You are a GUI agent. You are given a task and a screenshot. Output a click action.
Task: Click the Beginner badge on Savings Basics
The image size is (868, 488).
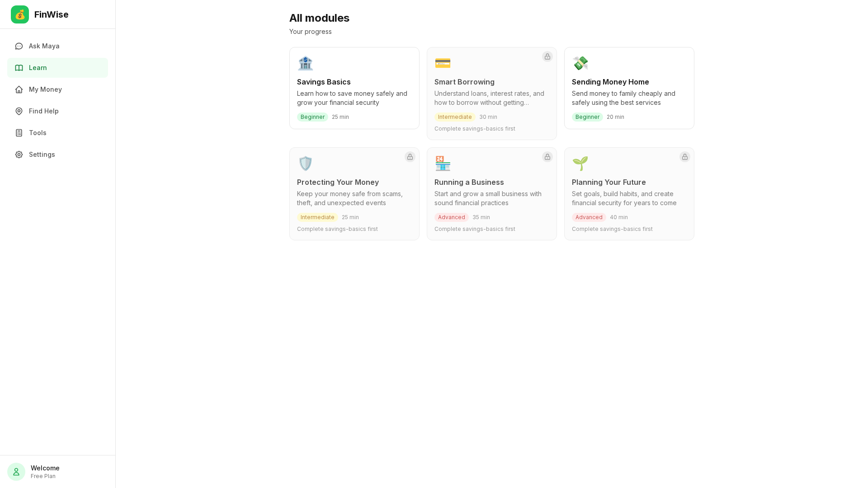click(x=312, y=117)
